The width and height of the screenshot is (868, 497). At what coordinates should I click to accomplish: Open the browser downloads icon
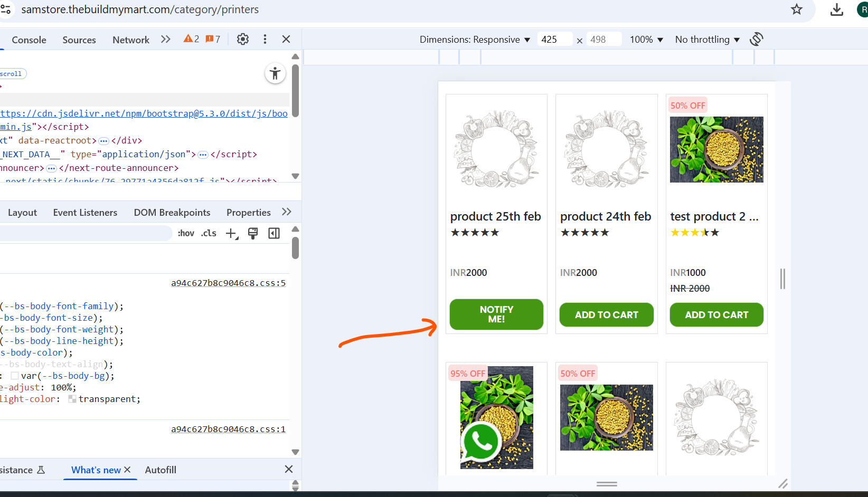837,9
